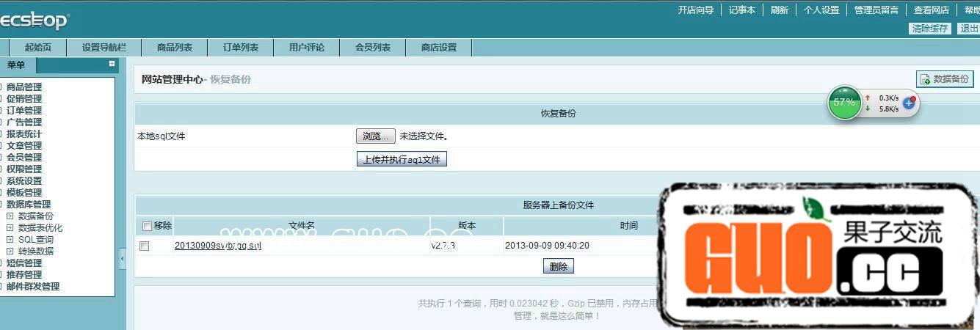Click the 浏览... file browse button
980x330 pixels.
(x=376, y=136)
